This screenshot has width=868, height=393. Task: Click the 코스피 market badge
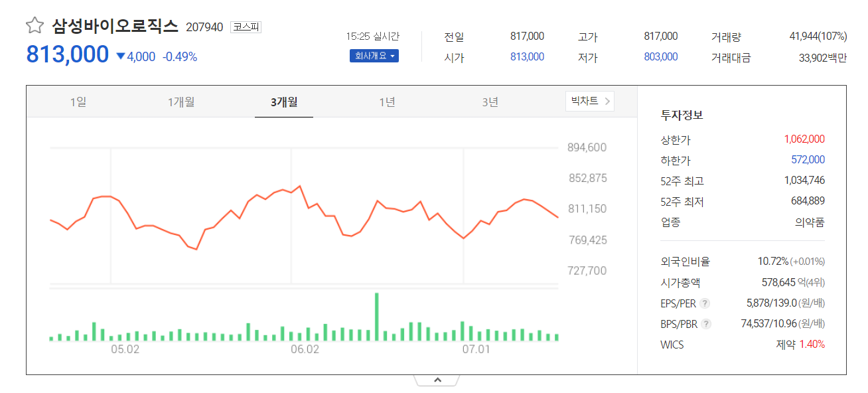(246, 27)
